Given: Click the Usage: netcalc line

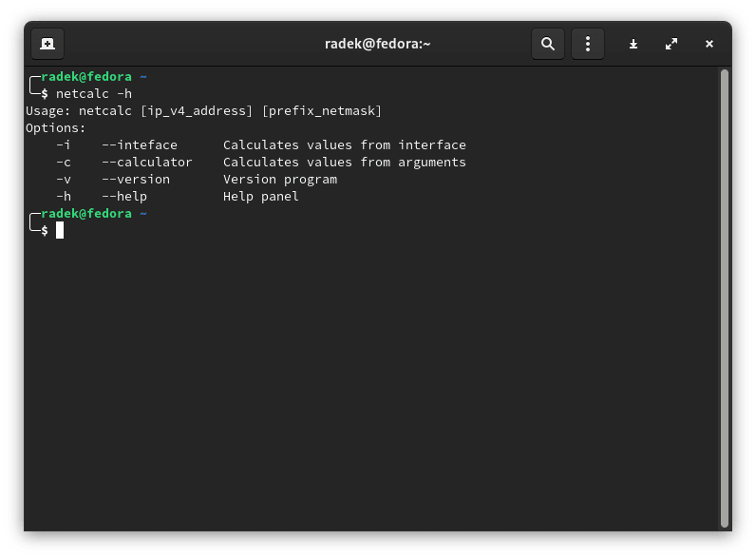Looking at the screenshot, I should click(x=203, y=111).
